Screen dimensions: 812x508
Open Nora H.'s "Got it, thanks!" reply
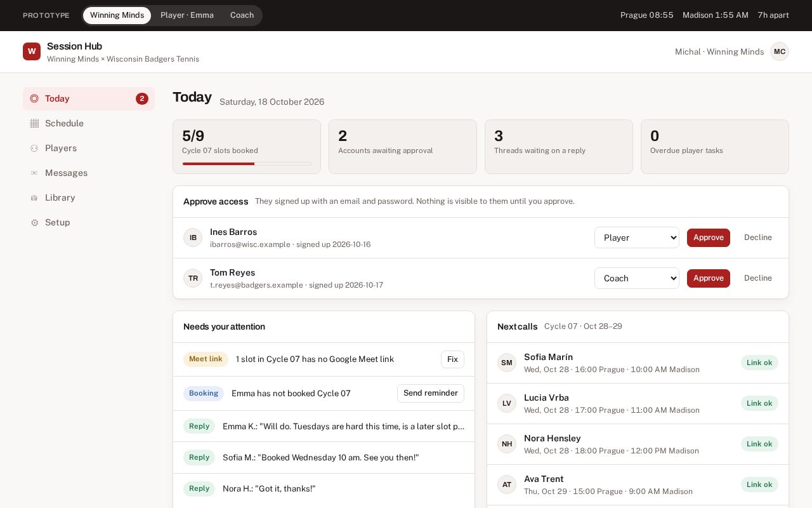pos(324,488)
